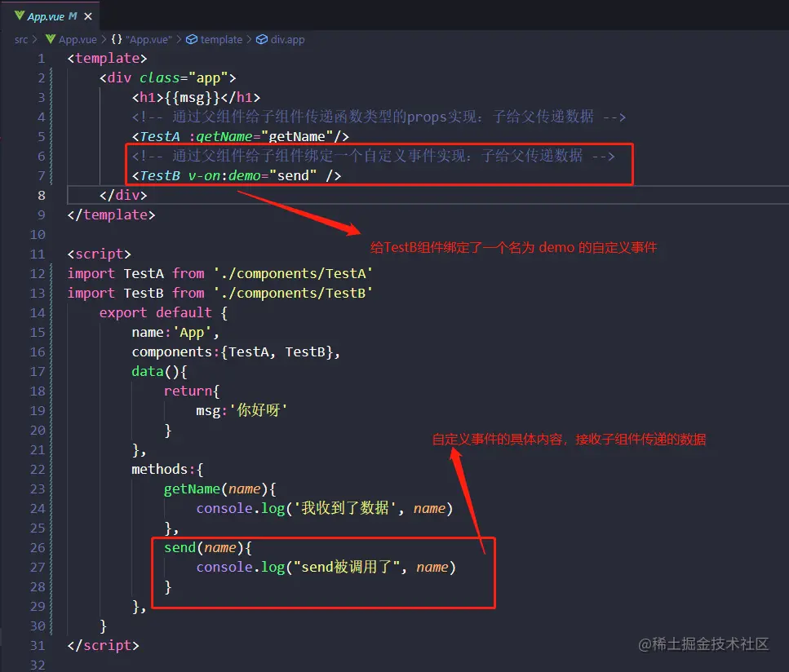Click line number 8 in the gutter

(42, 195)
